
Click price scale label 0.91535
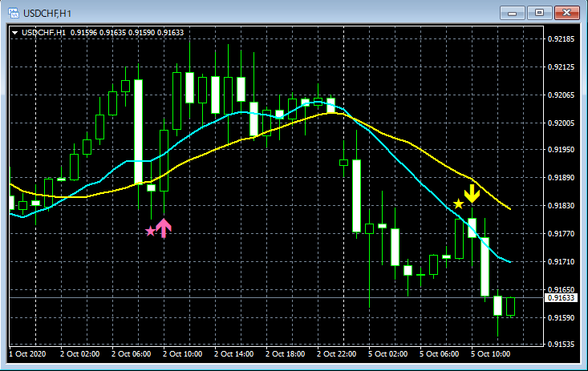click(x=561, y=344)
